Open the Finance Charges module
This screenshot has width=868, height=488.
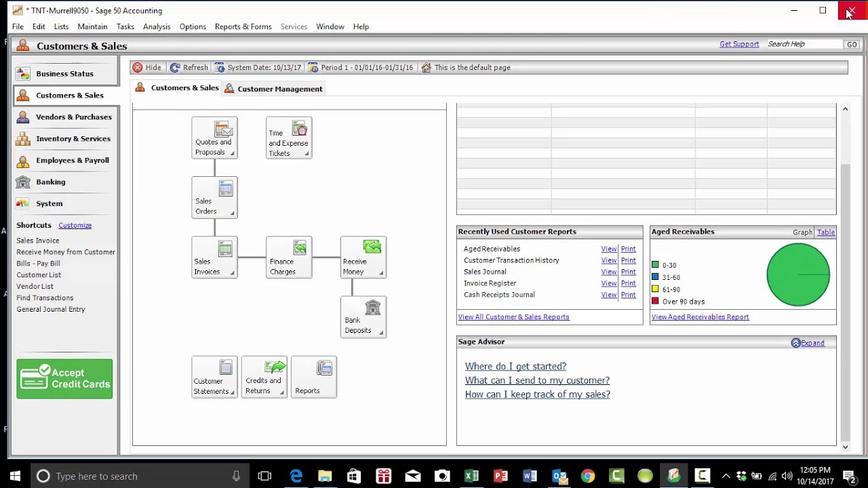(x=289, y=257)
